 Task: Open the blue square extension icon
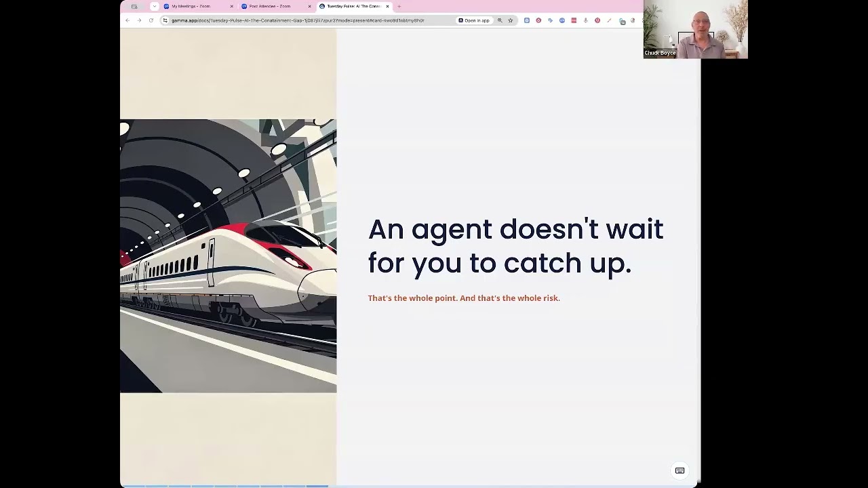527,20
